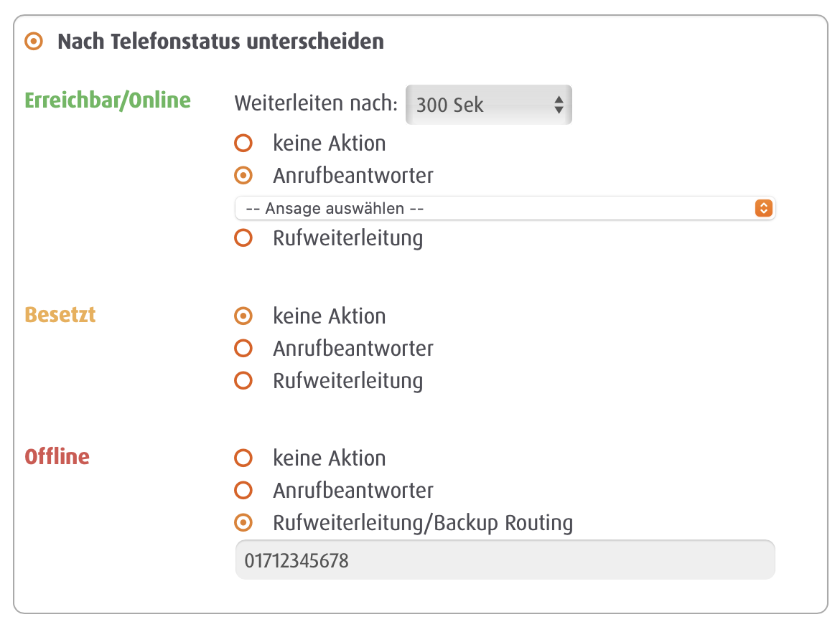The image size is (840, 627).
Task: Click the orange "Besetzt" status label
Action: (60, 315)
